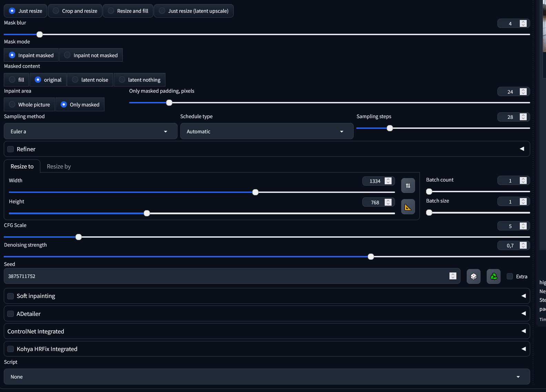Screen dimensions: 546x392
Task: Expand the Refiner section arrow
Action: 522,149
